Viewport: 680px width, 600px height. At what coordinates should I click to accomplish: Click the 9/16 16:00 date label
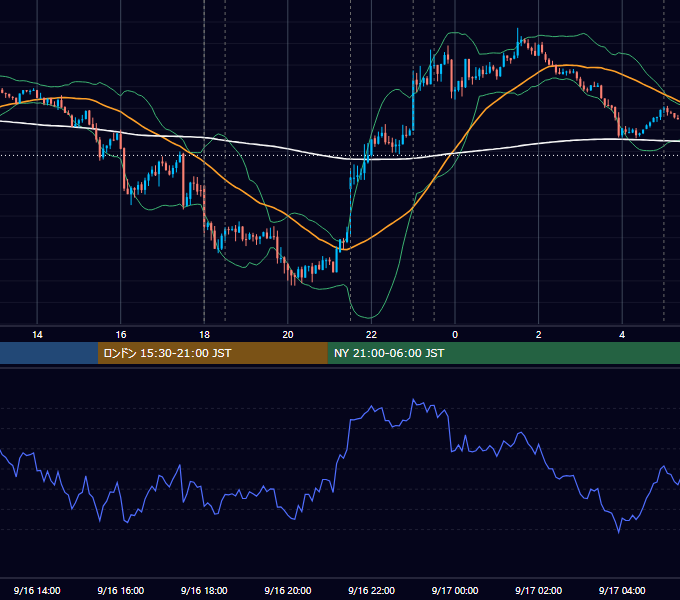coord(121,590)
